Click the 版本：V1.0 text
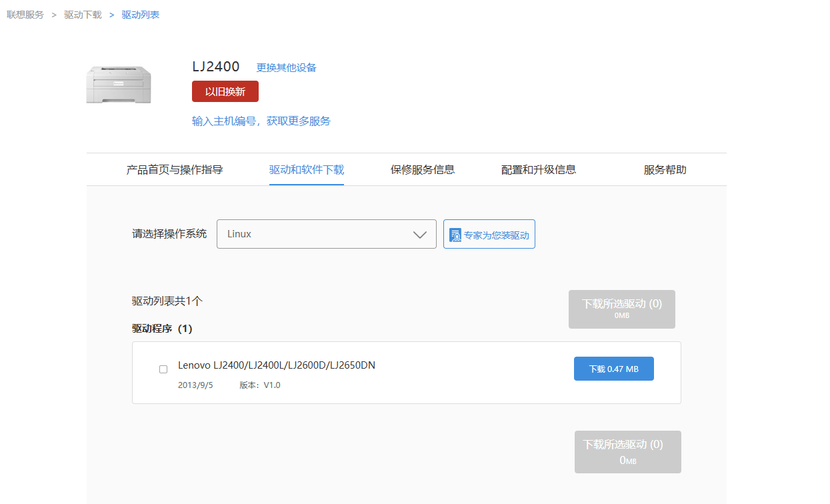This screenshot has width=830, height=504. (260, 385)
